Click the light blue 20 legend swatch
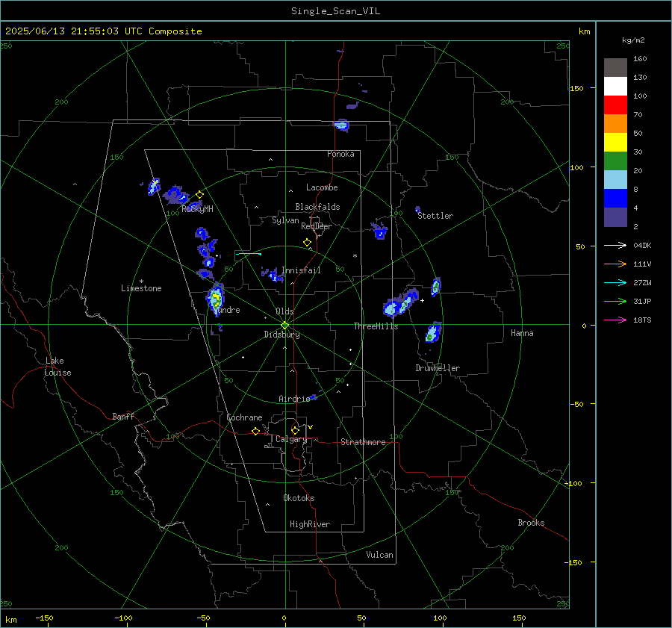This screenshot has height=628, width=672. point(615,180)
